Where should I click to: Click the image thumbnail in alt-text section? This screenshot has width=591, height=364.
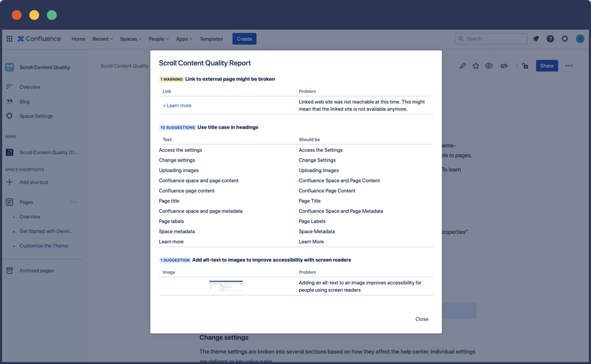click(x=226, y=286)
